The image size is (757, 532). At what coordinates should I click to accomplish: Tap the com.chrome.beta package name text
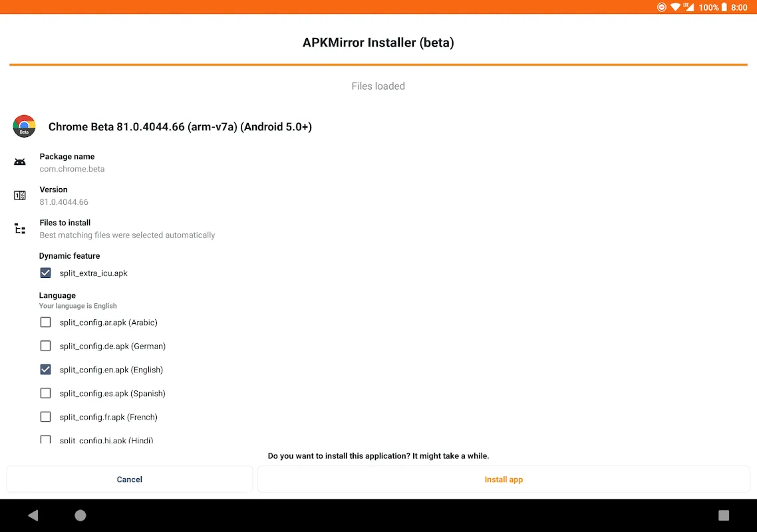72,169
